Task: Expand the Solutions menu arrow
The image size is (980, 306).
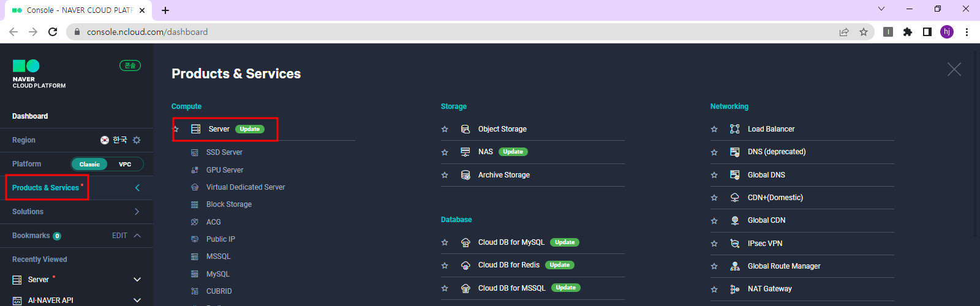Action: click(x=137, y=212)
